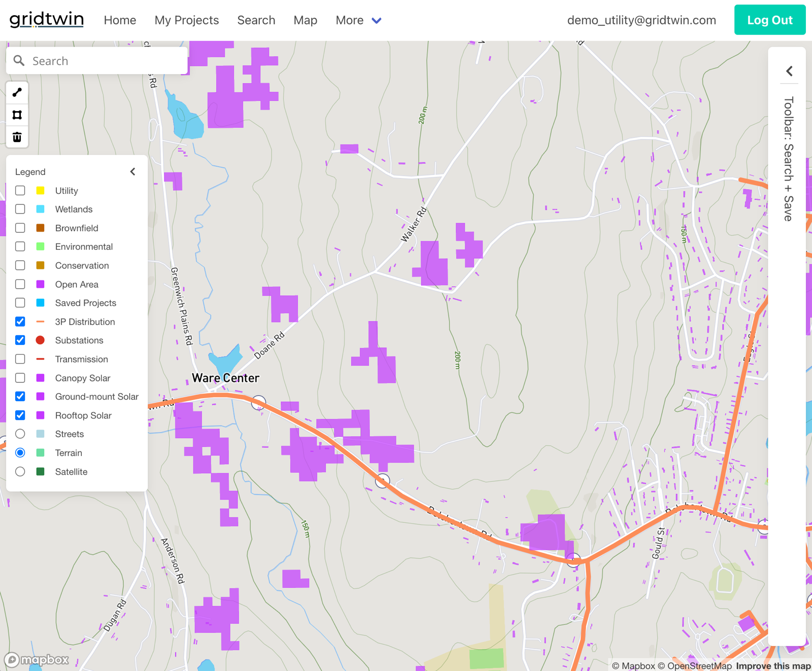Image resolution: width=812 pixels, height=671 pixels.
Task: Click the Improve this map link
Action: click(x=773, y=666)
